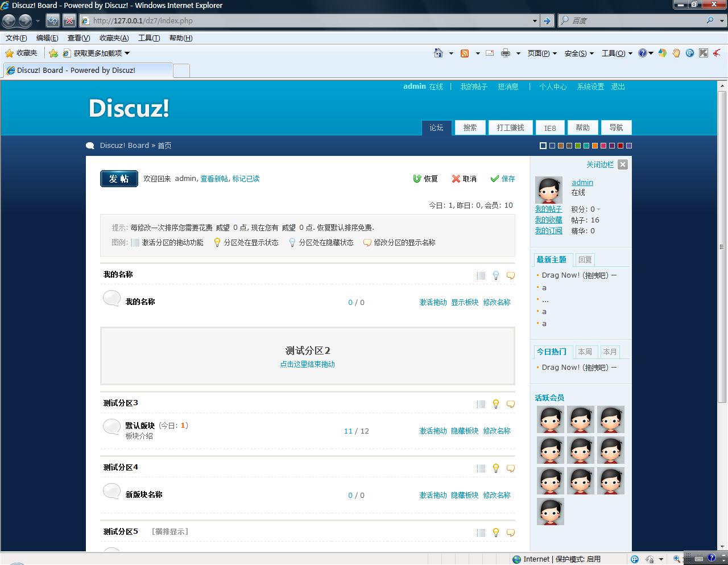This screenshot has height=565, width=728.
Task: Open the 文件(F) menu
Action: [16, 38]
